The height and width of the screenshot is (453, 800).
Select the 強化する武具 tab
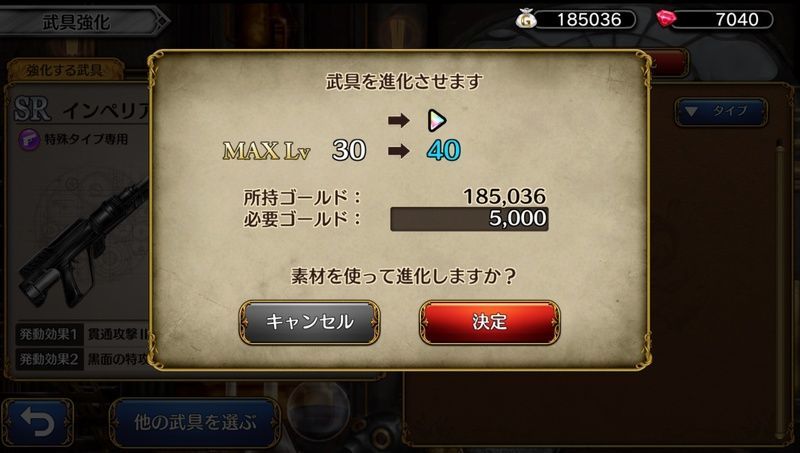click(65, 70)
